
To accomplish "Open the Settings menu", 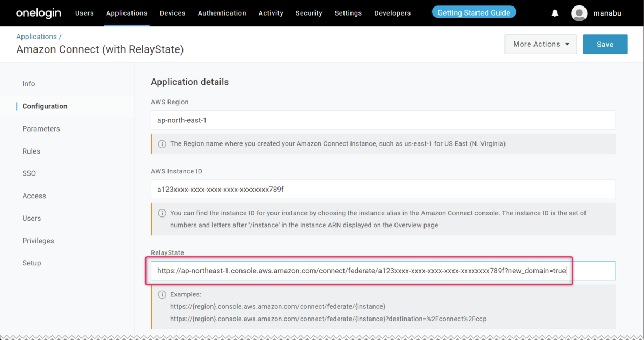I will click(348, 13).
